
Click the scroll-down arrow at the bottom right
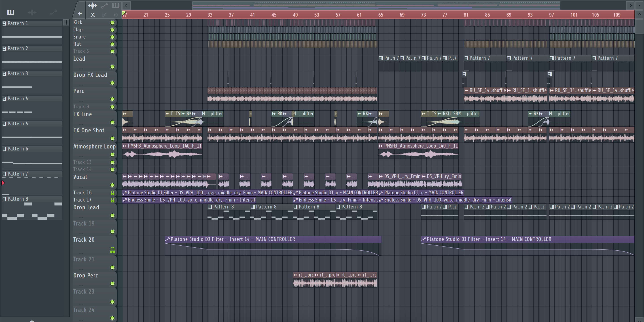point(639,319)
